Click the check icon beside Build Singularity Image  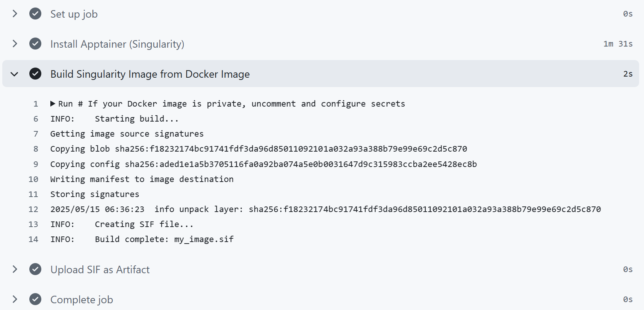(35, 74)
